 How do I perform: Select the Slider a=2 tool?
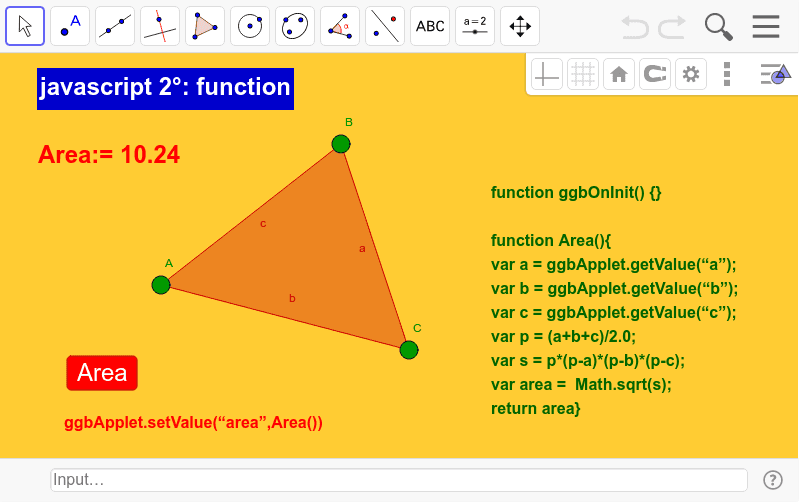coord(474,26)
